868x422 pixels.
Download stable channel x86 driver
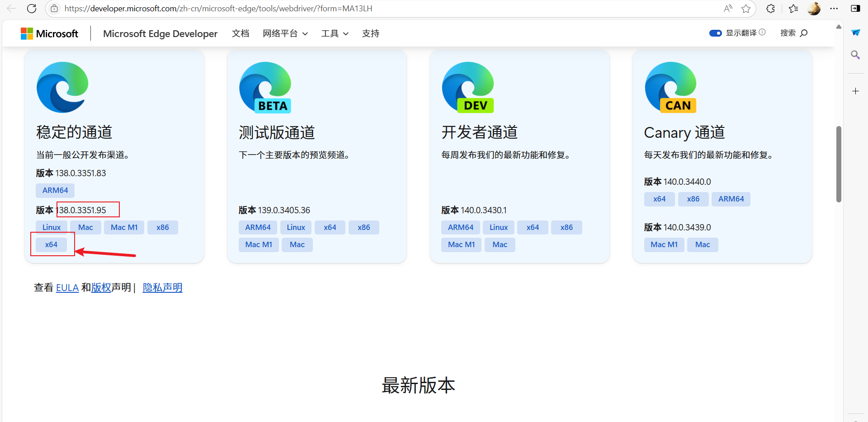[163, 227]
